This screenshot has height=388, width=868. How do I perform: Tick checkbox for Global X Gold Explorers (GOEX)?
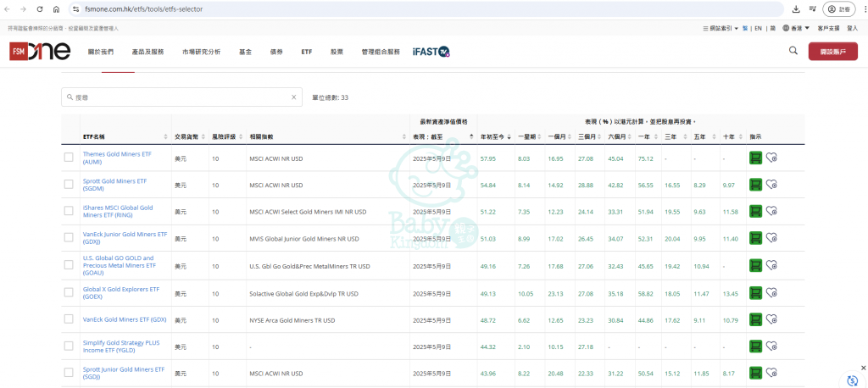69,291
